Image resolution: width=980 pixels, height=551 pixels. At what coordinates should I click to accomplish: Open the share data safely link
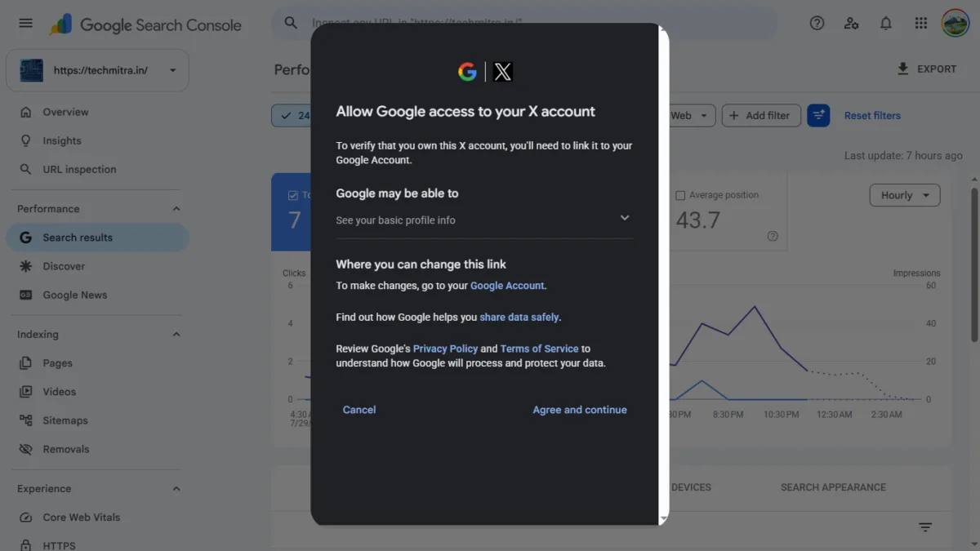point(519,317)
